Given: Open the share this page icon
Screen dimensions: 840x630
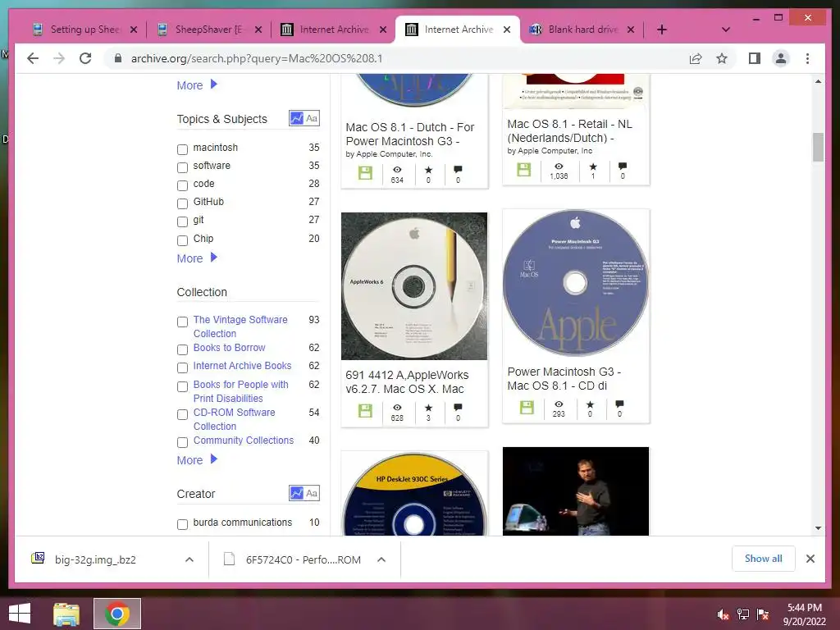Looking at the screenshot, I should click(x=696, y=58).
